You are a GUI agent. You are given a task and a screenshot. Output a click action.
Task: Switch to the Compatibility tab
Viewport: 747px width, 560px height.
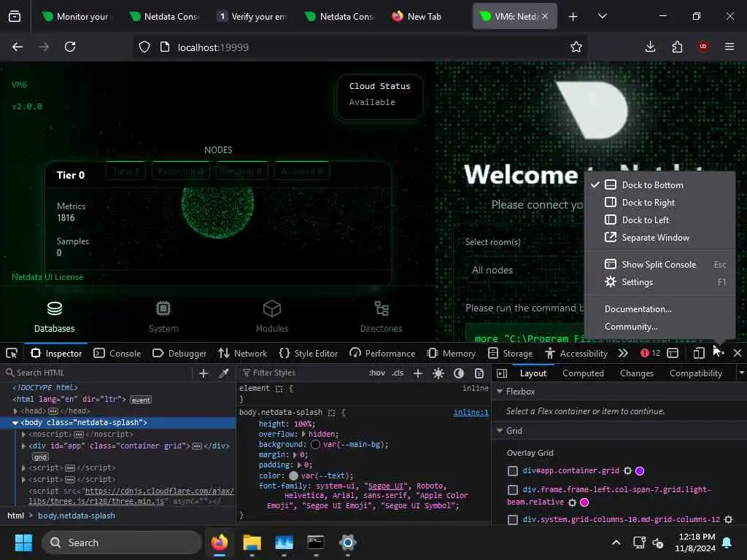(x=695, y=373)
